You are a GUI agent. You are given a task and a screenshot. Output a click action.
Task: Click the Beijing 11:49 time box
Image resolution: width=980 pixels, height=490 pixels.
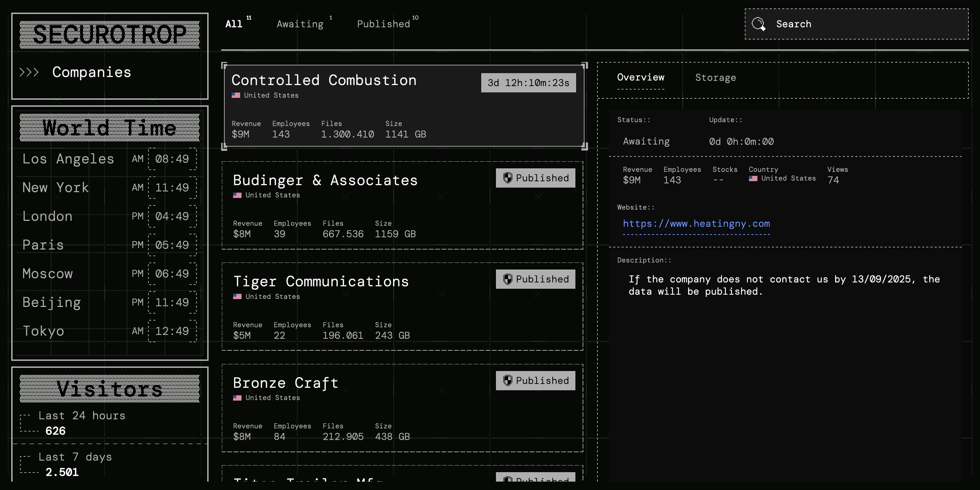(172, 302)
